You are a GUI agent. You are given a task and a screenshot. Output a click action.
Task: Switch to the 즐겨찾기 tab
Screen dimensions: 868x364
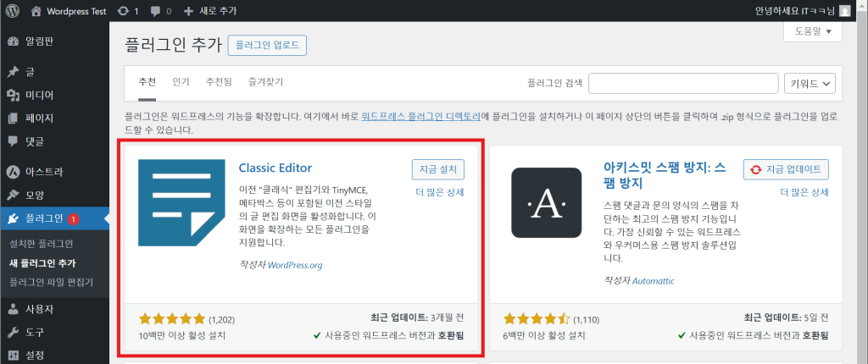tap(265, 82)
